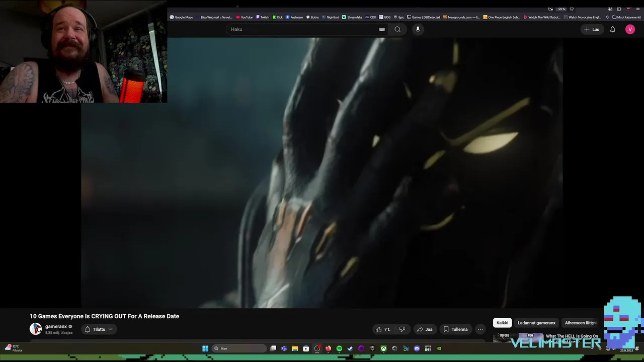The width and height of the screenshot is (644, 362).
Task: Share the video with the Jaa button
Action: point(425,329)
